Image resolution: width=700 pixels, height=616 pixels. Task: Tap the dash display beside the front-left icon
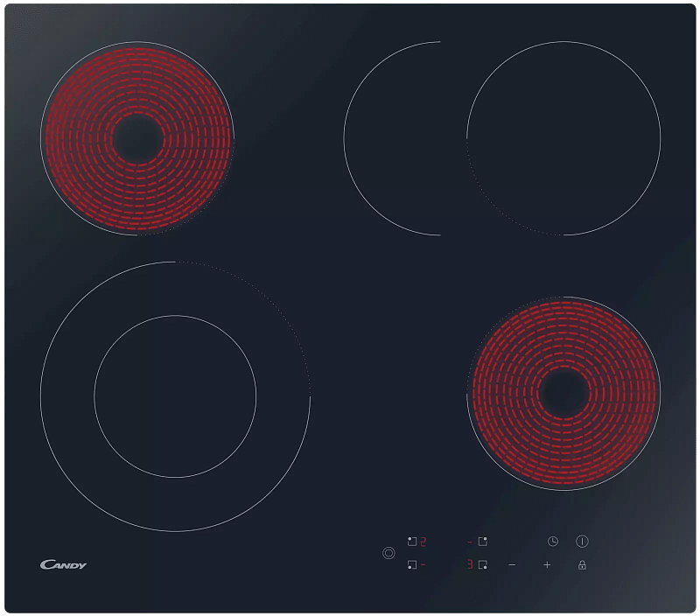(423, 564)
